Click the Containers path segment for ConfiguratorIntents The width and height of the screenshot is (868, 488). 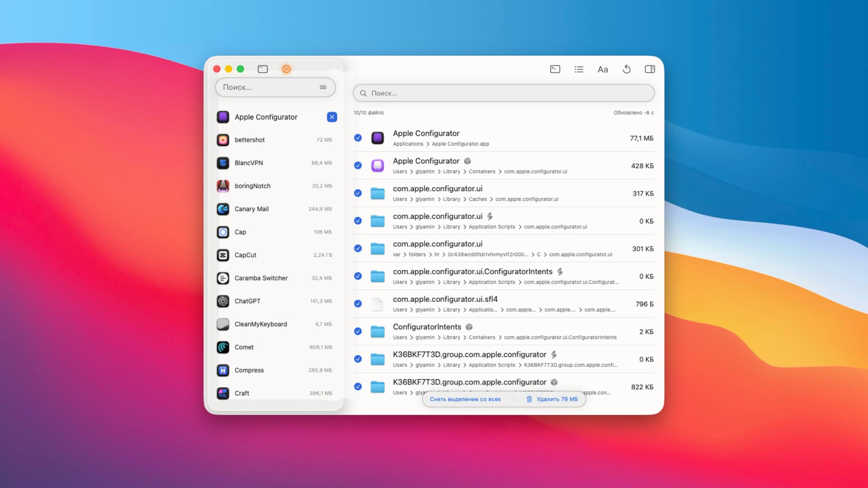(x=482, y=338)
